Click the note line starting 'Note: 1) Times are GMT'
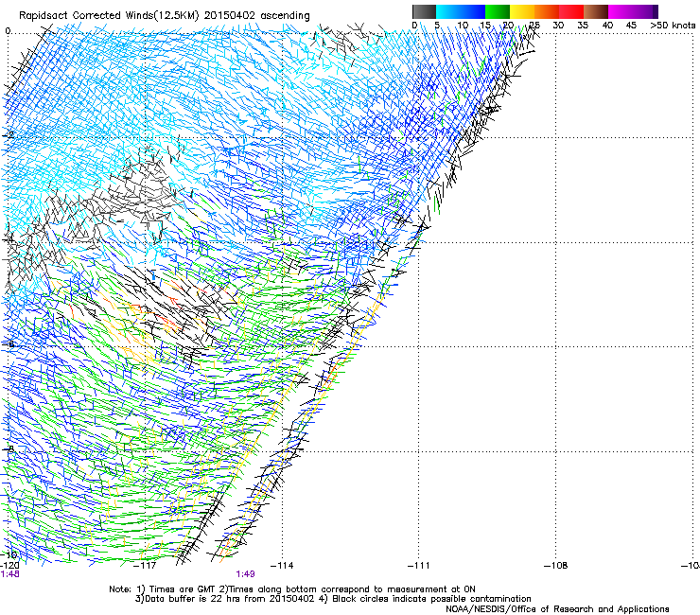This screenshot has width=700, height=615. pos(292,589)
